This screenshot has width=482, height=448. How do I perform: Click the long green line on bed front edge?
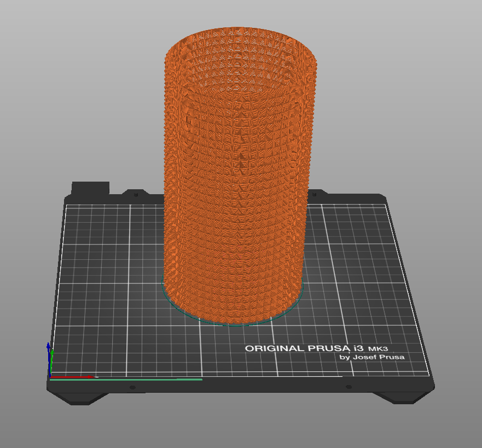(x=153, y=379)
